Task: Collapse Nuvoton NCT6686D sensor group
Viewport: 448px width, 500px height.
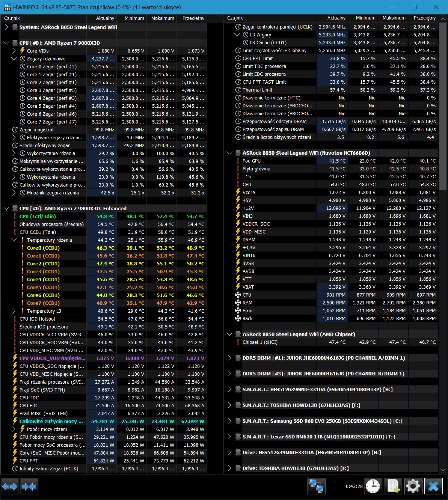Action: [x=229, y=153]
